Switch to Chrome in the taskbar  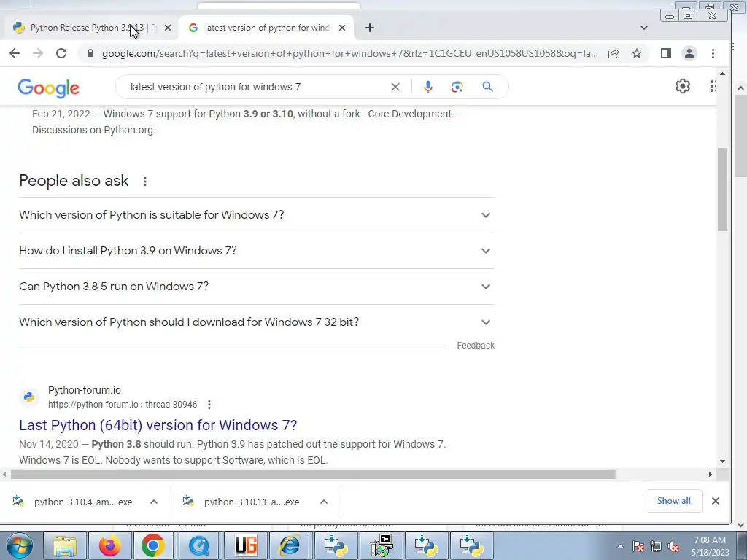[x=153, y=545]
